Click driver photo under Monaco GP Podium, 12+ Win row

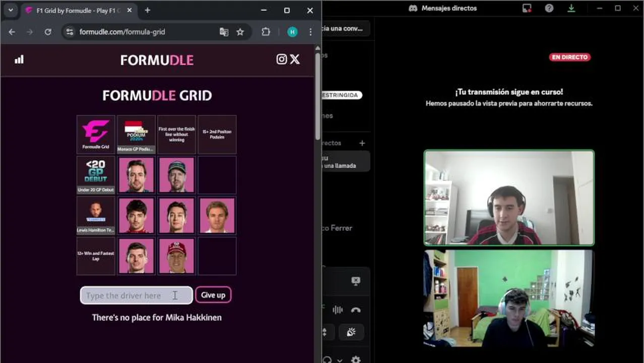pos(136,256)
